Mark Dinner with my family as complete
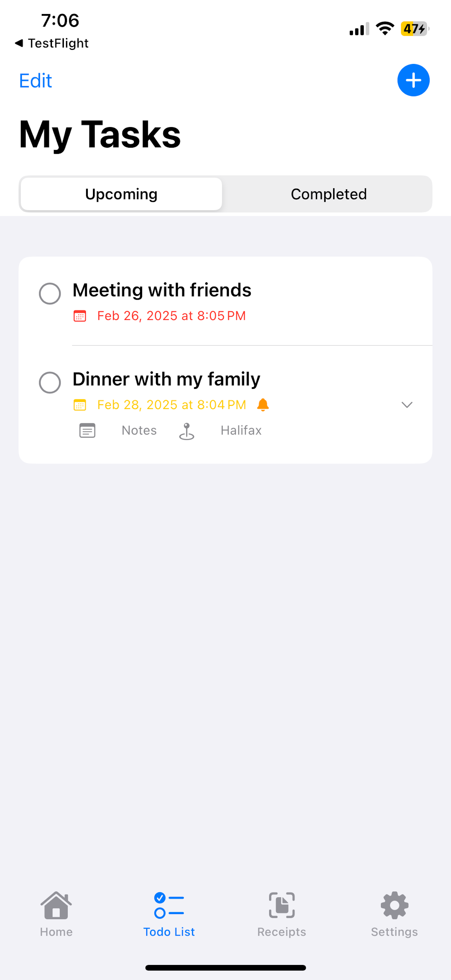The image size is (451, 980). (50, 382)
